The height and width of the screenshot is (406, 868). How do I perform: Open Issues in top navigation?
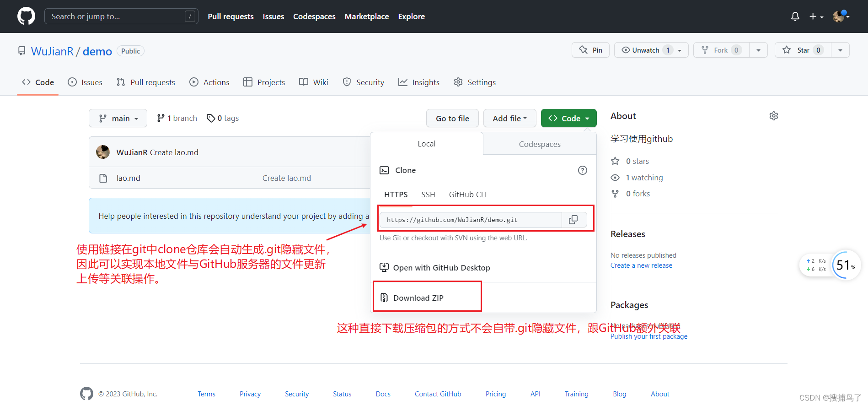[273, 16]
